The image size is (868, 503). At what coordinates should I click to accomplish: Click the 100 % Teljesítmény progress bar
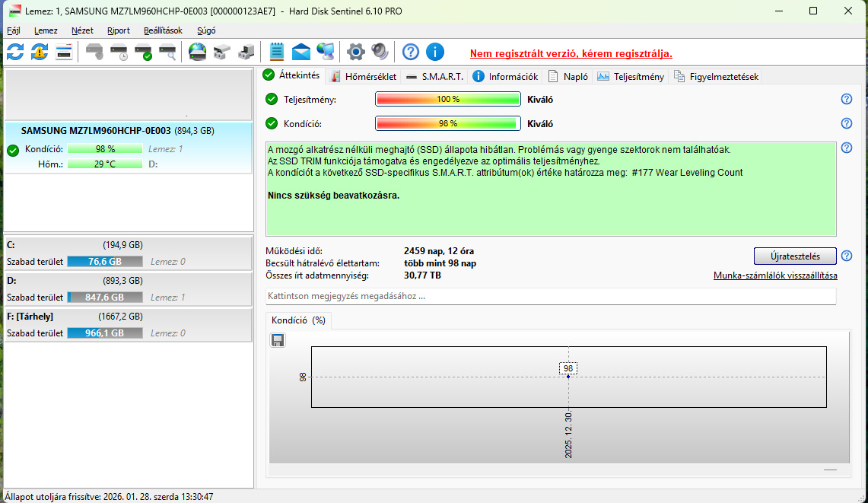point(448,99)
